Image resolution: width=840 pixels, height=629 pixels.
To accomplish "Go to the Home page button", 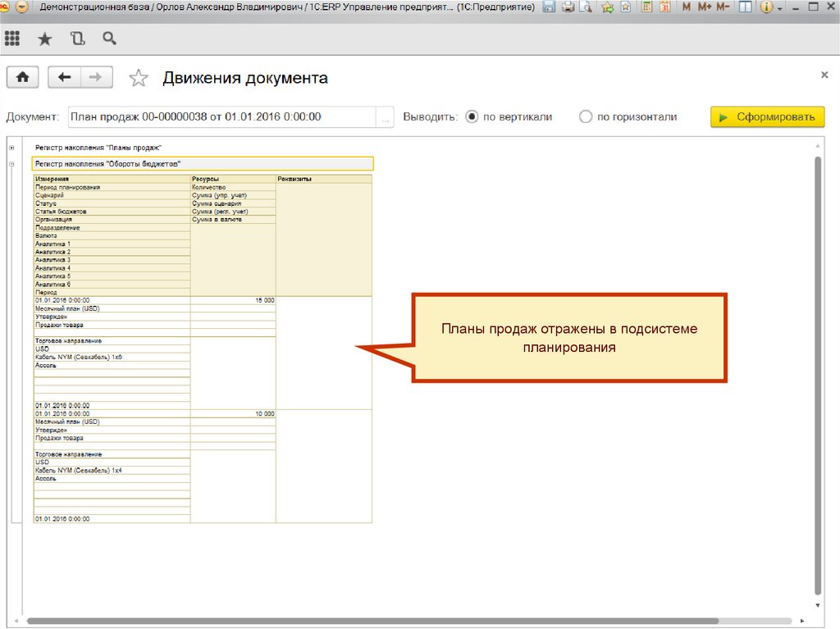I will (22, 77).
